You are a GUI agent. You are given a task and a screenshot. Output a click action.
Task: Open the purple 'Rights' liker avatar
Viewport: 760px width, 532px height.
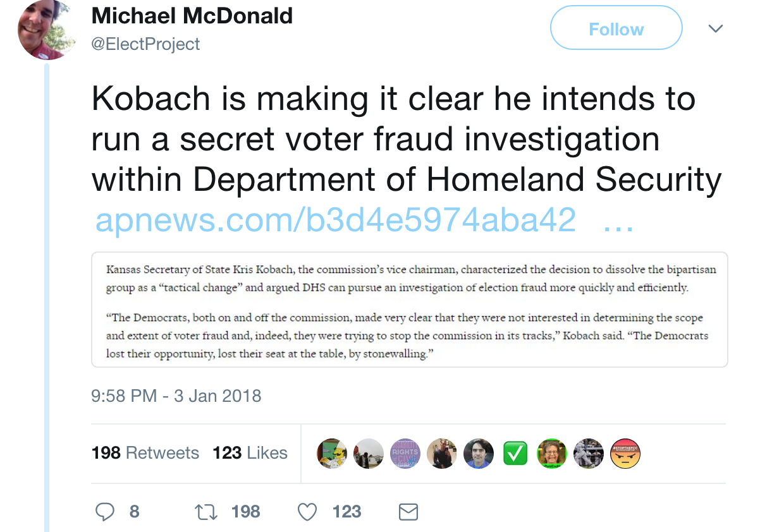[x=405, y=454]
